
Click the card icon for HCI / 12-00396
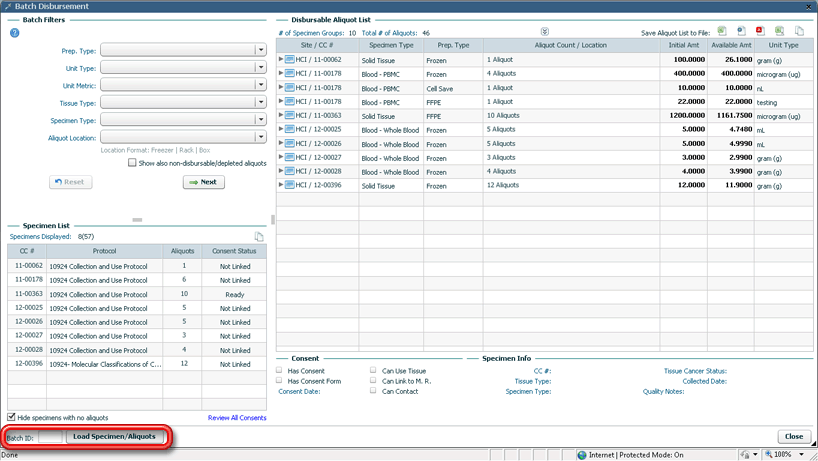(290, 185)
